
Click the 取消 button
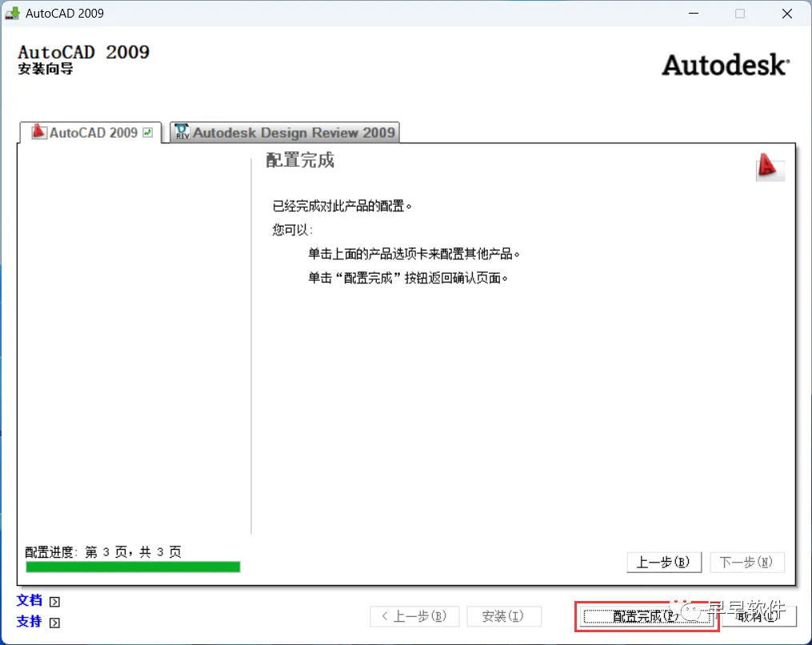(759, 616)
